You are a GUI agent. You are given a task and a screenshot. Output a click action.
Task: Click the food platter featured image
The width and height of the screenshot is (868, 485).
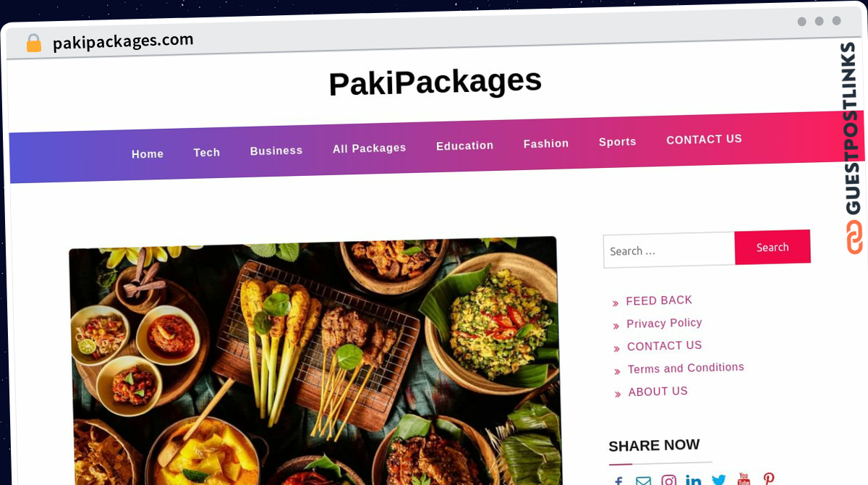click(x=315, y=362)
